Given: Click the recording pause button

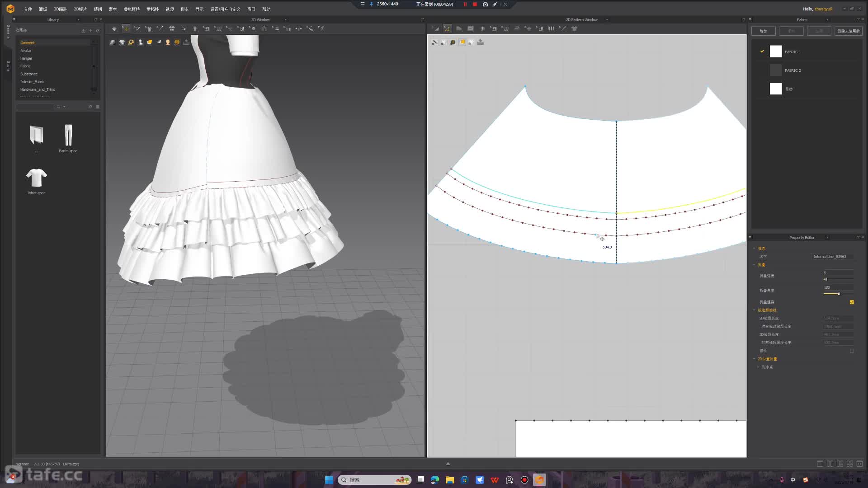Looking at the screenshot, I should coord(465,4).
